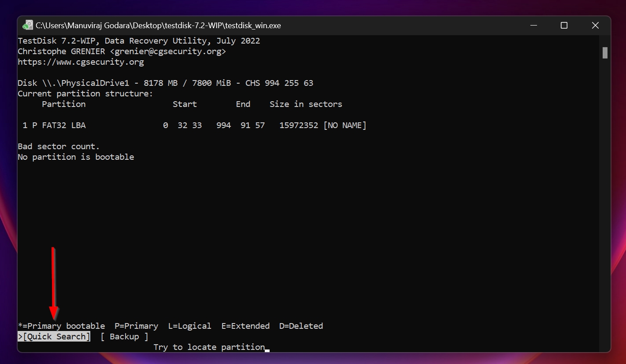Maximize the testdisk_win.exe window
Viewport: 626px width, 364px height.
564,26
